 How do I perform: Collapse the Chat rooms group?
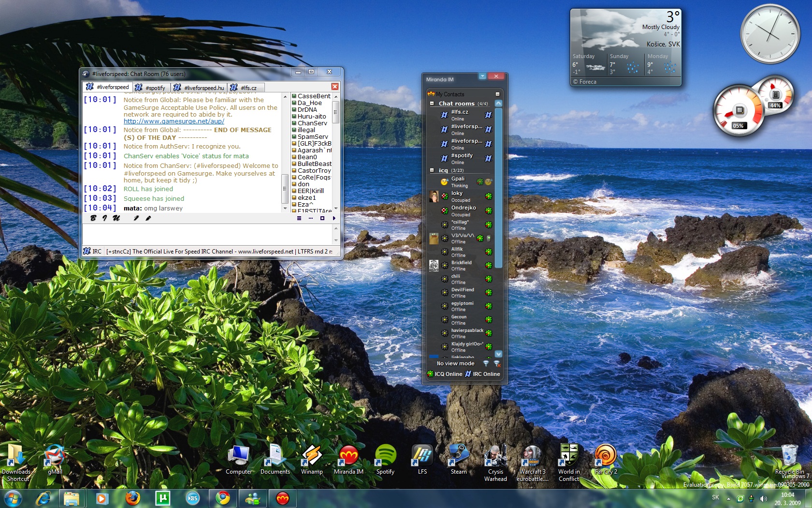432,104
